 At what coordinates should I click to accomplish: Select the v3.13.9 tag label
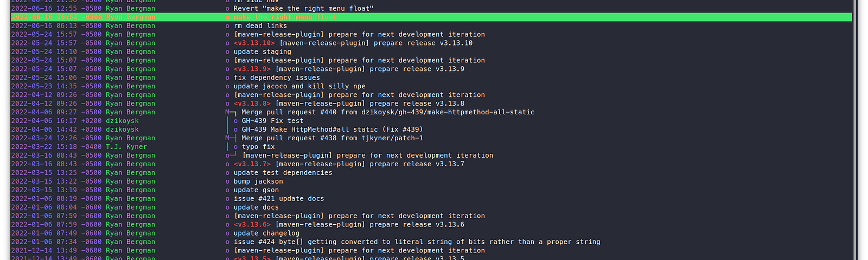252,69
